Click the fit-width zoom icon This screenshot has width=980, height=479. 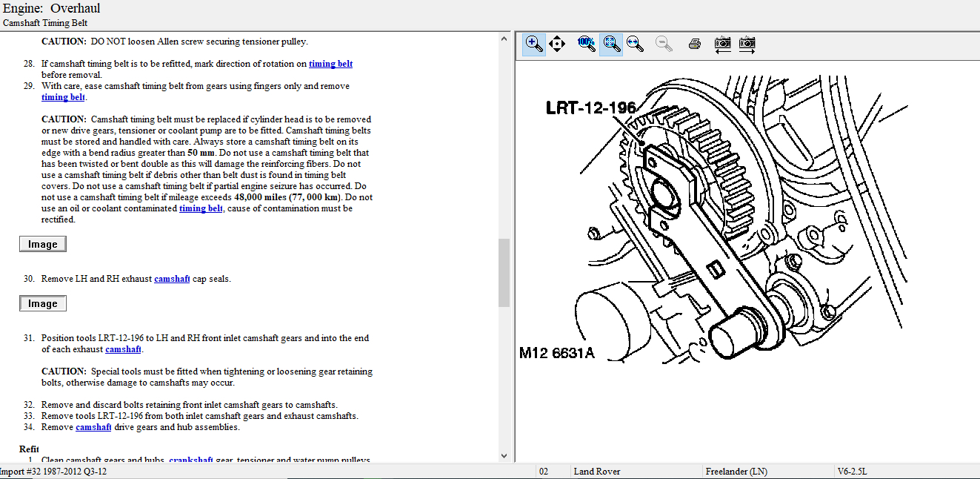[x=635, y=44]
